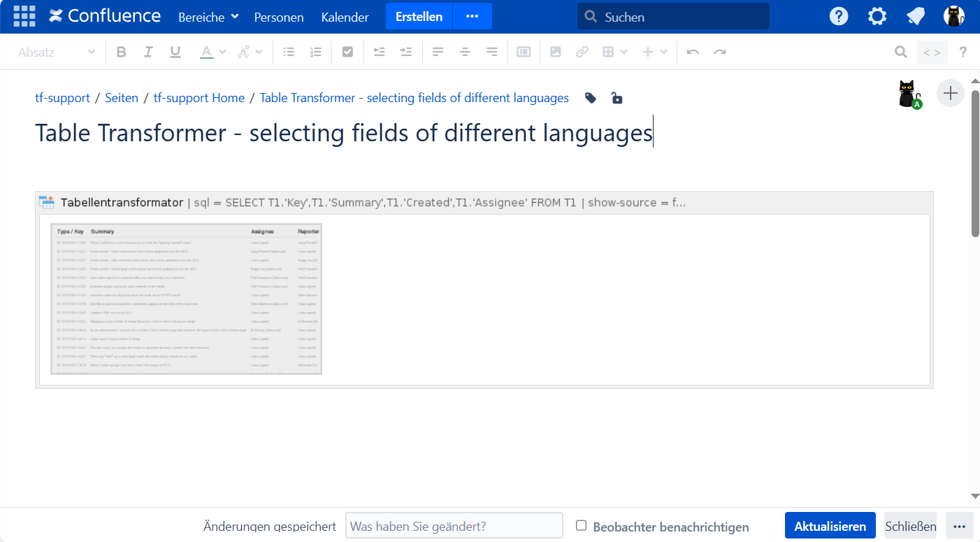
Task: Open the Bereiche dropdown menu
Action: coord(208,17)
